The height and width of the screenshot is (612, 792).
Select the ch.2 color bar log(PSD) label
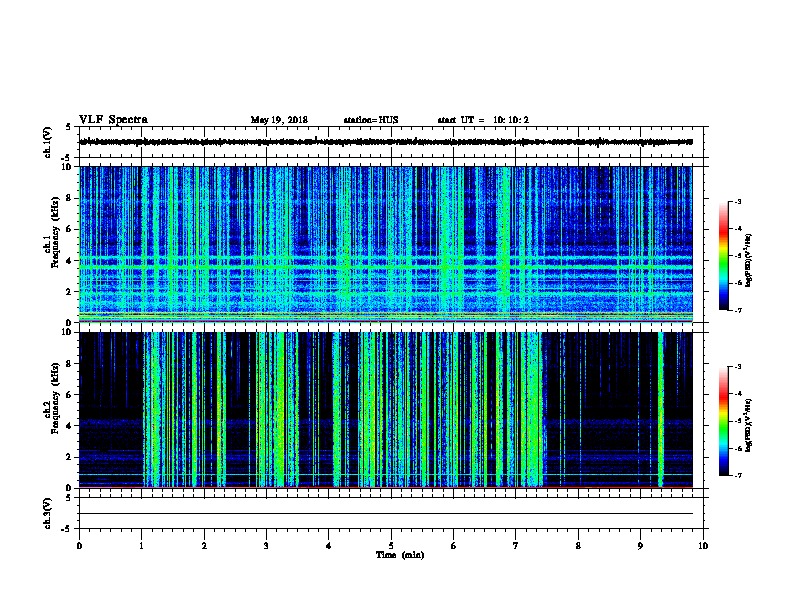point(748,425)
